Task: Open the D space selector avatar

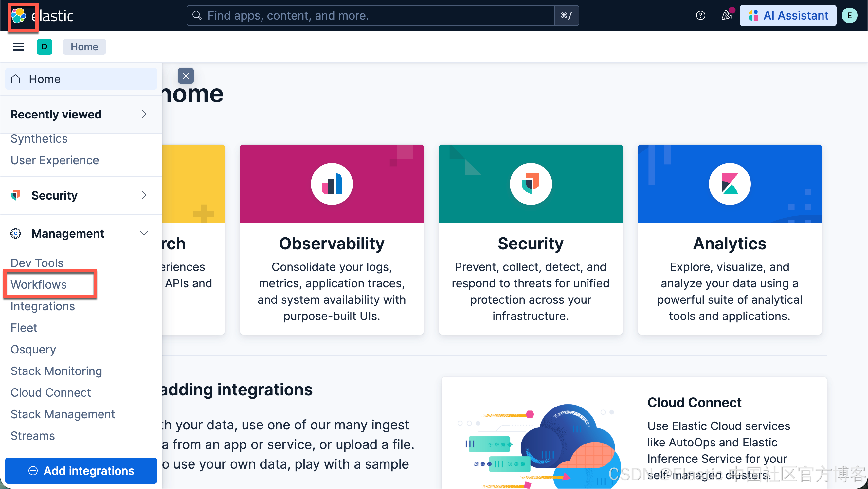Action: coord(44,47)
